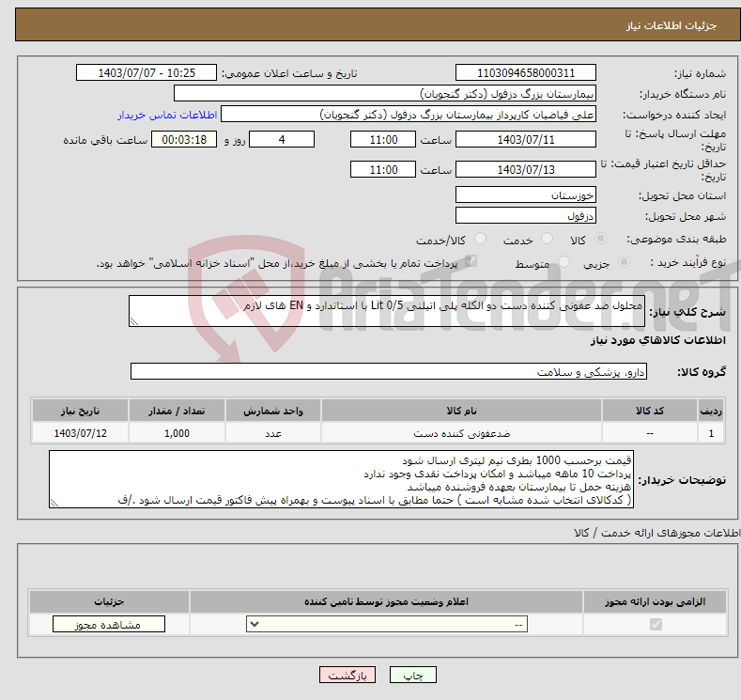Click the price validity date 1403/07/13

[x=526, y=169]
